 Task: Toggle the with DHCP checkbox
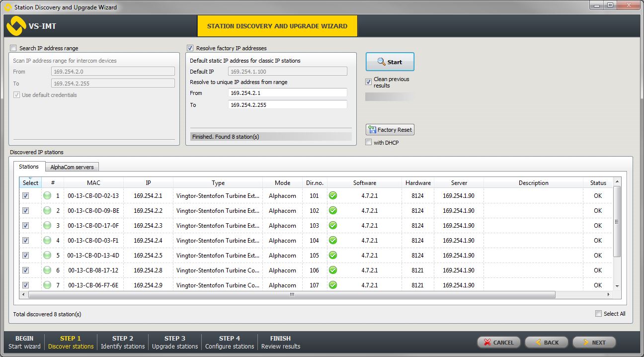[x=369, y=143]
